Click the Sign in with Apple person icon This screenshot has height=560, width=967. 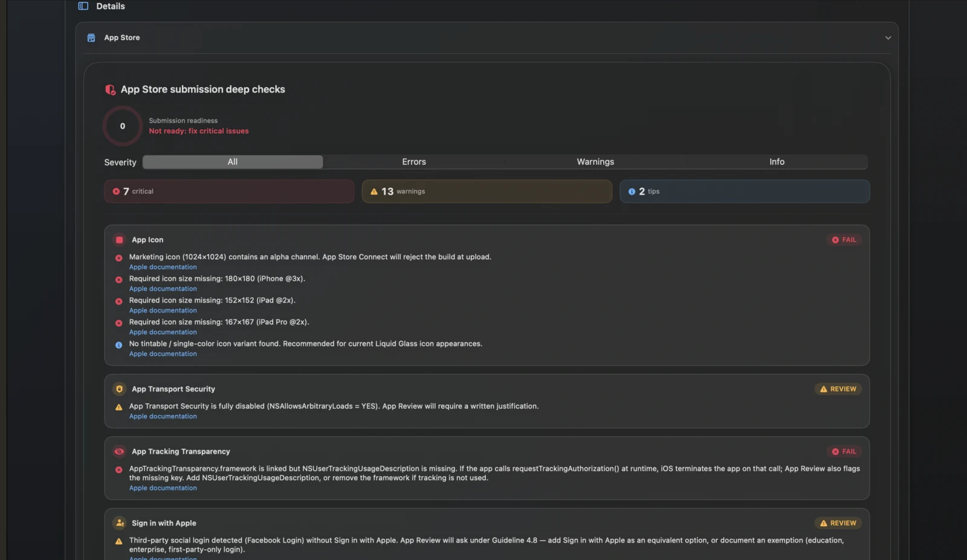pyautogui.click(x=120, y=523)
